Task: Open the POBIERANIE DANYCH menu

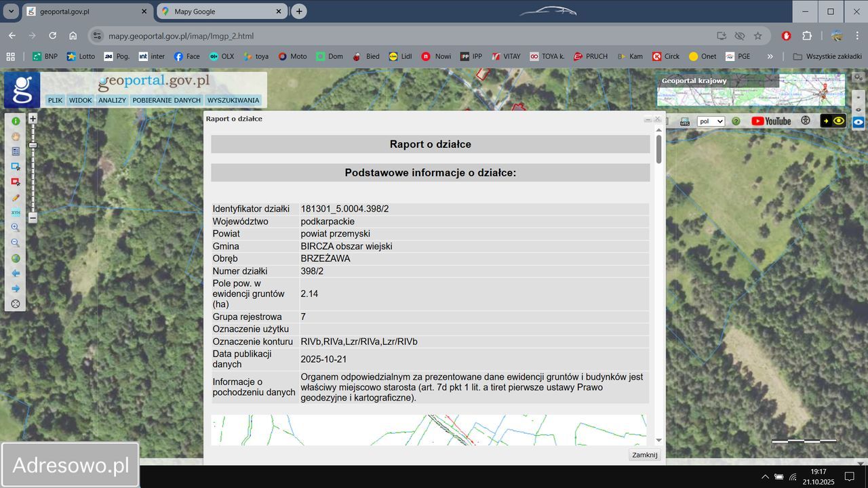Action: tap(167, 100)
